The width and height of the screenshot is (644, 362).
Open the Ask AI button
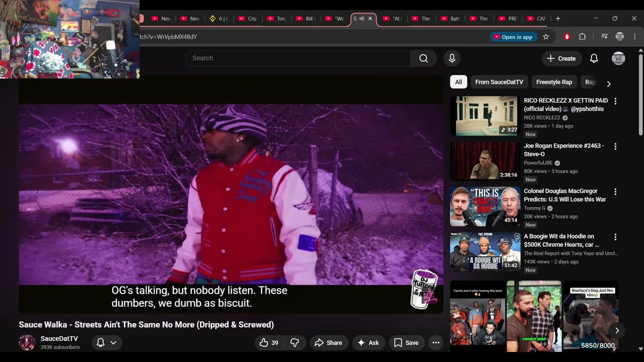tap(368, 343)
